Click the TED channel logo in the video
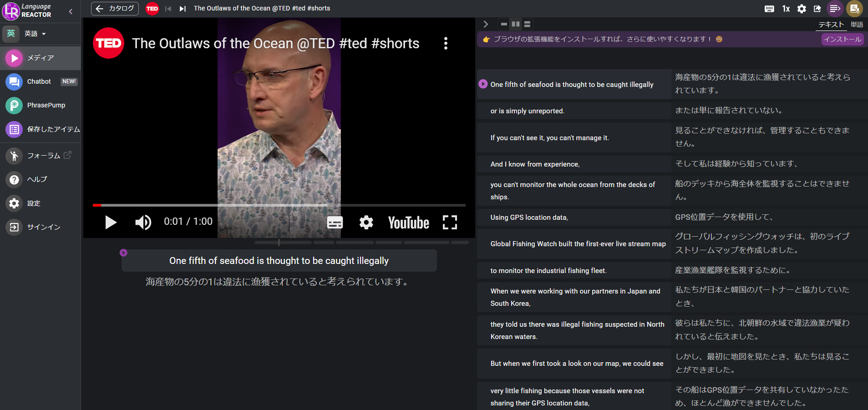Image resolution: width=868 pixels, height=410 pixels. (x=108, y=43)
